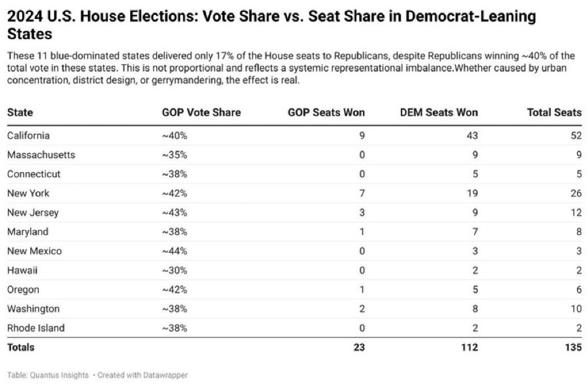588x387 pixels.
Task: Click the Totals row label
Action: click(21, 347)
